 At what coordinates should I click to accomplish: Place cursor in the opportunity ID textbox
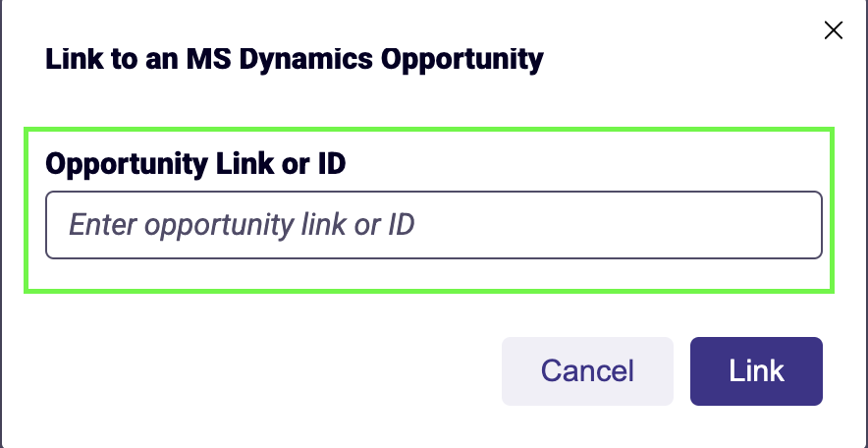pyautogui.click(x=434, y=225)
